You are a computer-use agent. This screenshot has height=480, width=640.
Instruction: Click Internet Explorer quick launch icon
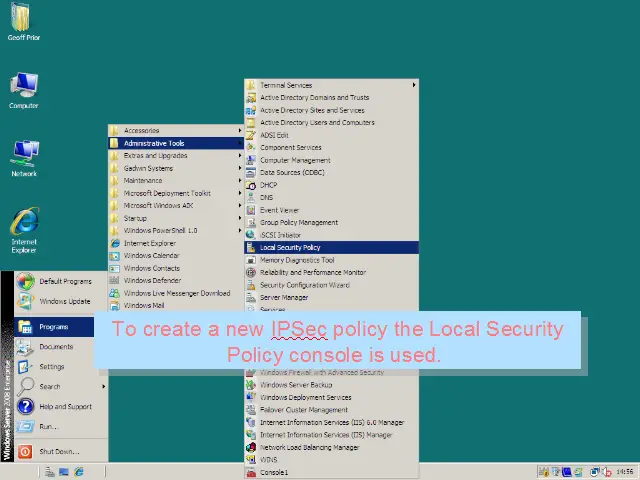tap(78, 472)
